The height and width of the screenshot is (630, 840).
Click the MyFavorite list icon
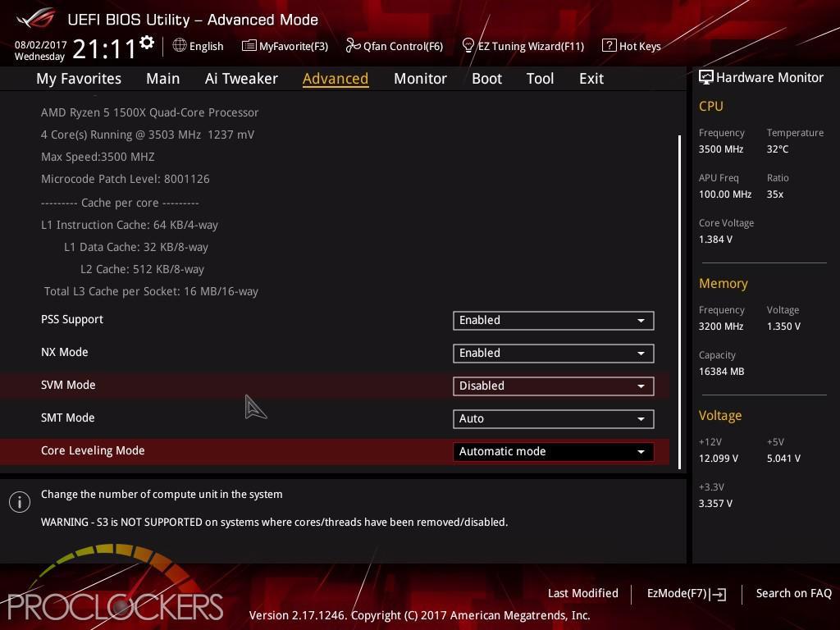click(x=249, y=46)
